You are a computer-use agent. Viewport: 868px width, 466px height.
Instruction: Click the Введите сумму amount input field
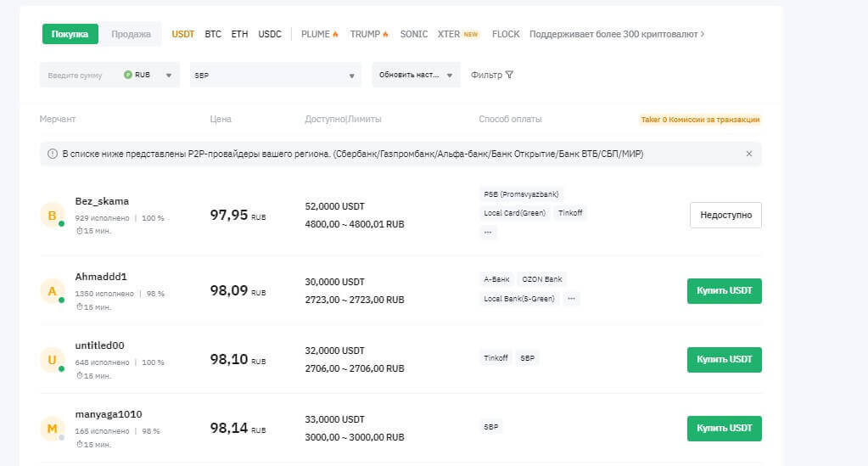pyautogui.click(x=76, y=75)
